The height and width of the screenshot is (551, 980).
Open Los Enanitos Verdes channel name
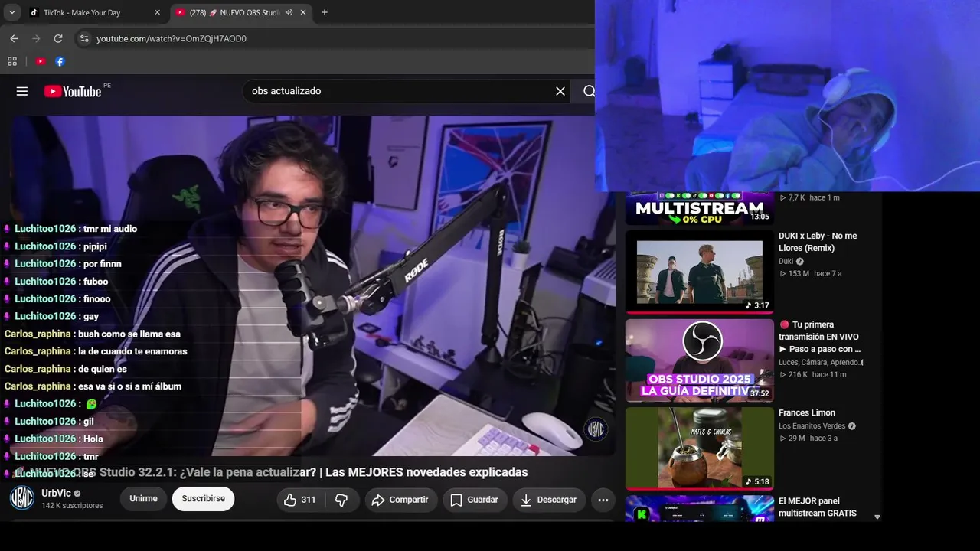812,426
